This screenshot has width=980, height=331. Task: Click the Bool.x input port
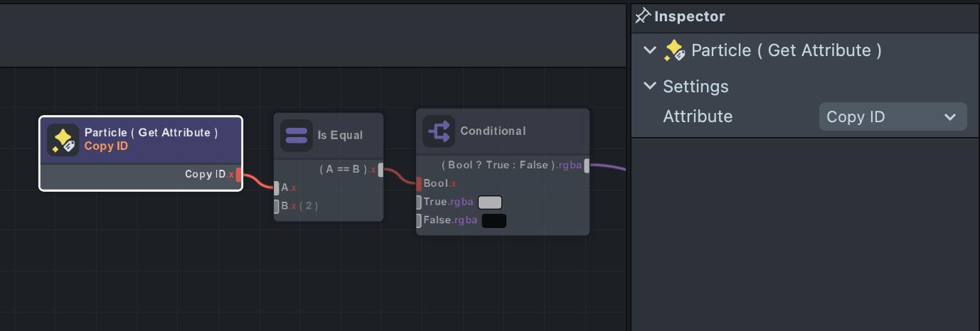coord(419,184)
